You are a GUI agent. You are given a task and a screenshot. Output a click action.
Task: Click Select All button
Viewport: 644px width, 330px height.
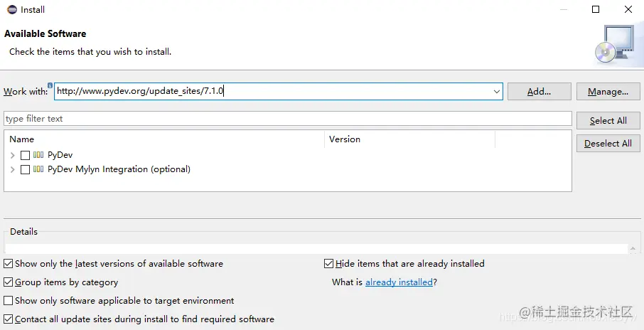(x=608, y=120)
